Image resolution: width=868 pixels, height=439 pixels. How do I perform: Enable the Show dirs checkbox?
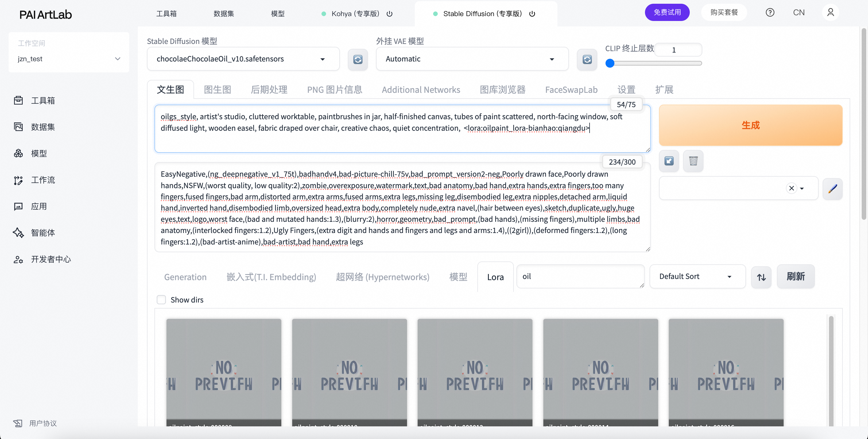click(161, 300)
